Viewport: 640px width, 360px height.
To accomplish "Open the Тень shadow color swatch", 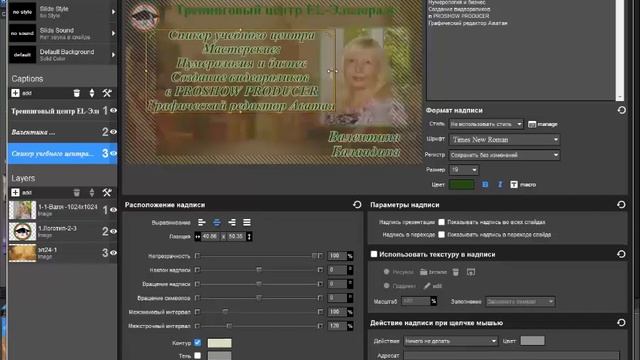I will (x=220, y=356).
